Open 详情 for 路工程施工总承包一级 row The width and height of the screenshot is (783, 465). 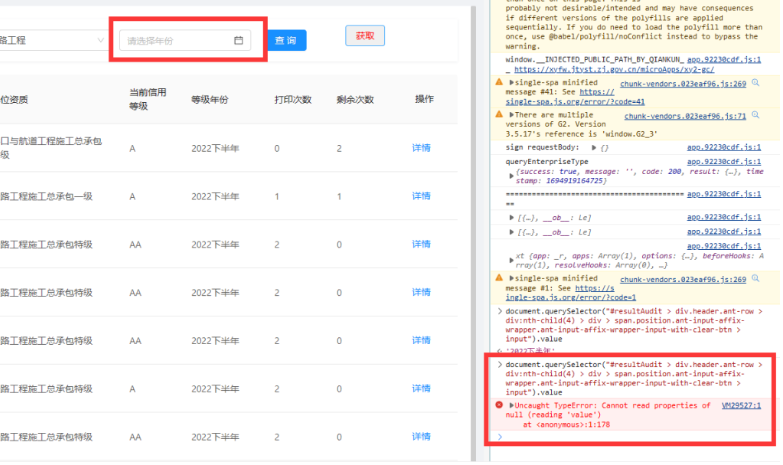click(421, 196)
